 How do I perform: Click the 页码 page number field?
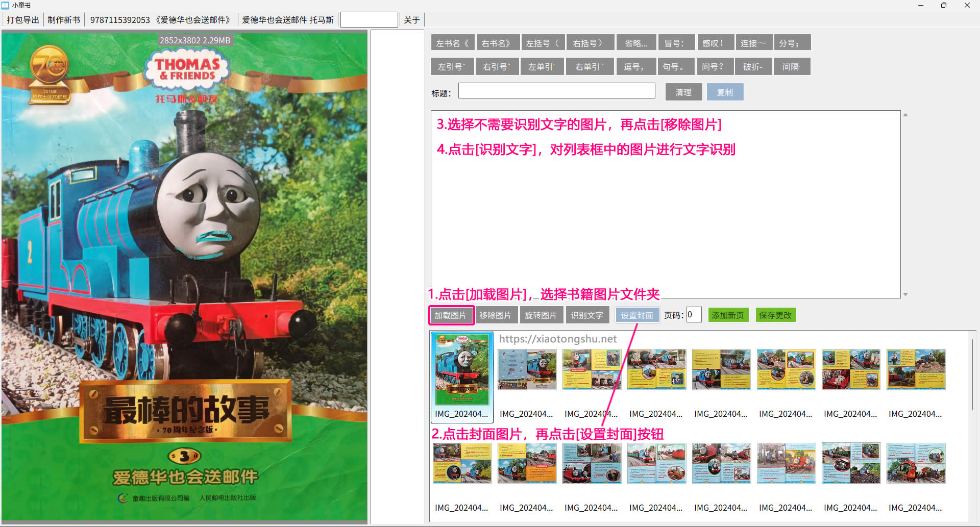pos(694,315)
